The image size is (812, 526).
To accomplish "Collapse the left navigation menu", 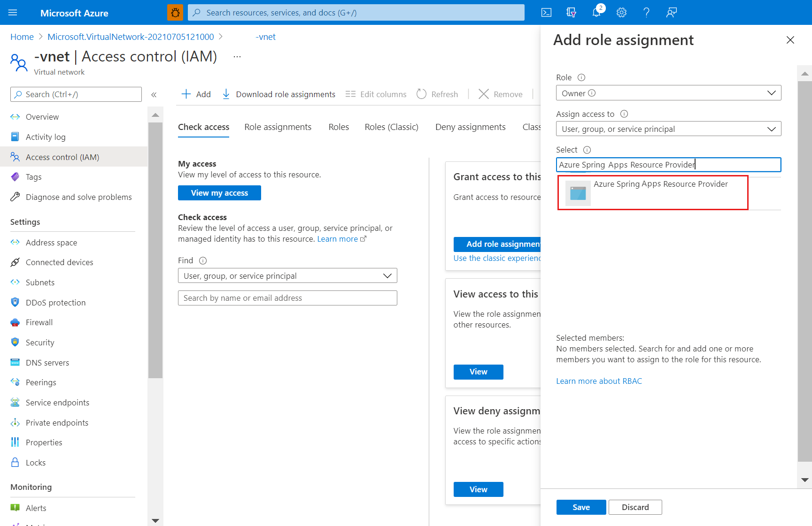I will (x=154, y=95).
